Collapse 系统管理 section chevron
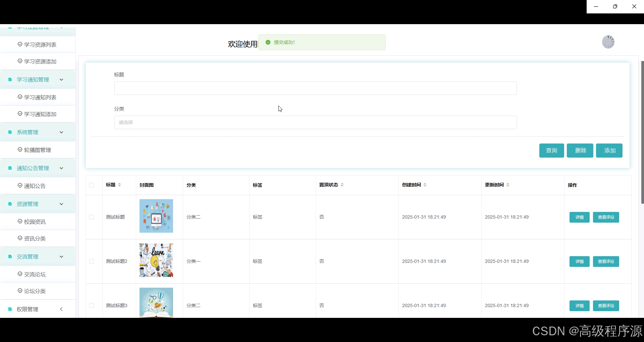The height and width of the screenshot is (342, 644). pyautogui.click(x=61, y=132)
